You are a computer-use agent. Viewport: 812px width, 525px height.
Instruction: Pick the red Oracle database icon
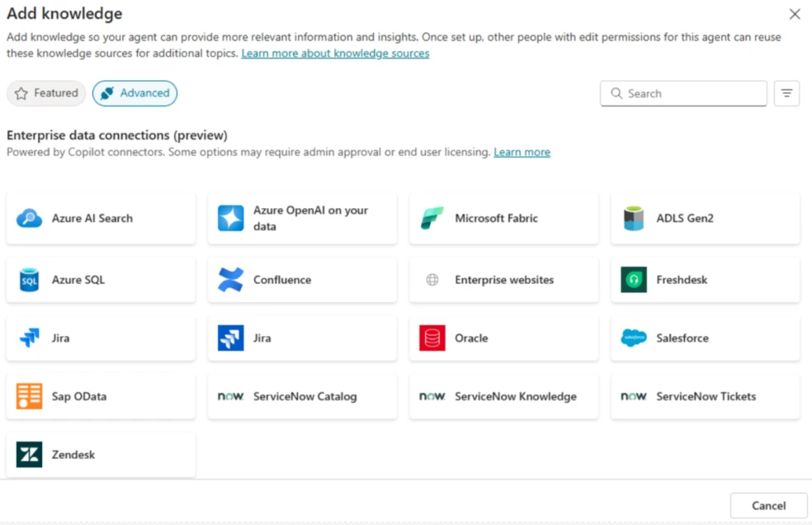coord(432,338)
